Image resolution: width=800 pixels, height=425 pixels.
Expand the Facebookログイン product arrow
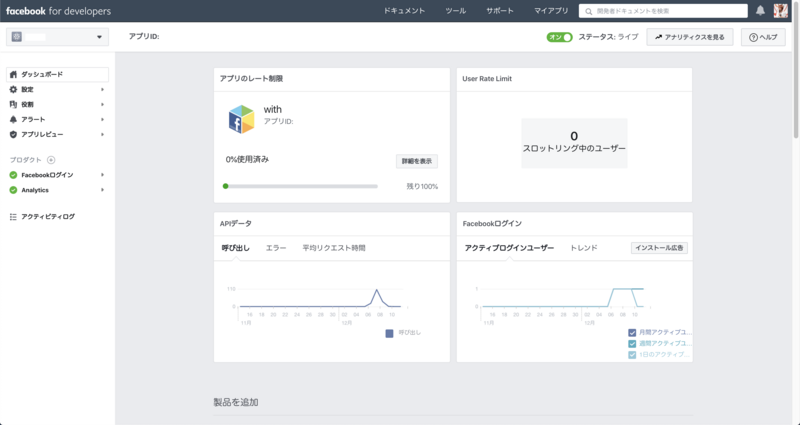tap(102, 175)
